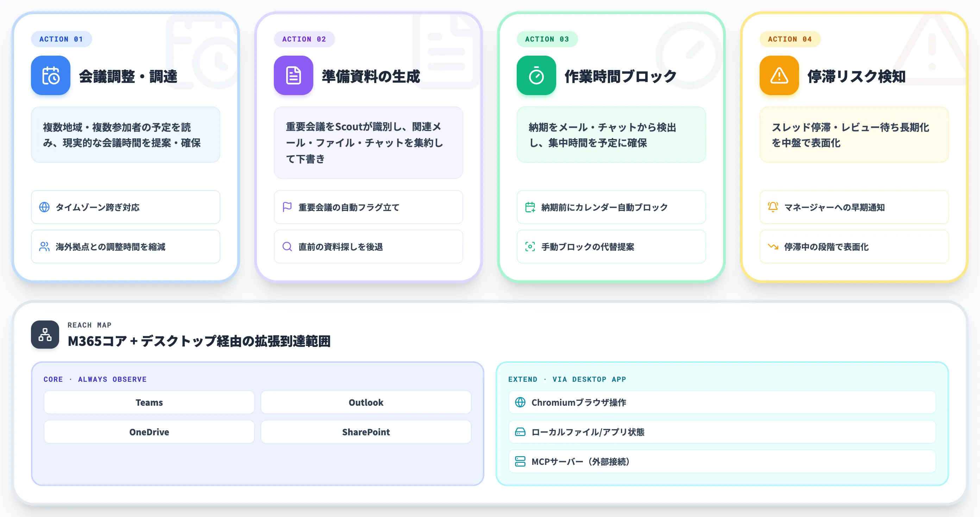Click the downward trend icon next to 停滞中の段階で表面化

click(x=773, y=247)
